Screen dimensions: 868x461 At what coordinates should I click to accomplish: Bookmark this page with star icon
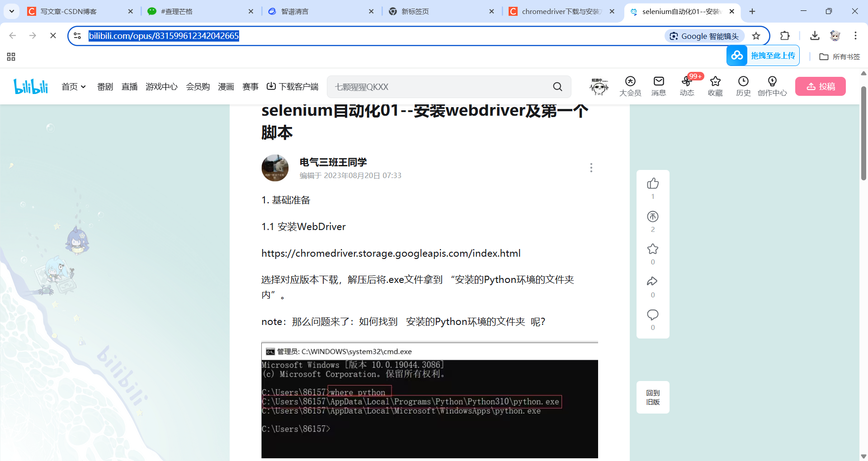(756, 36)
